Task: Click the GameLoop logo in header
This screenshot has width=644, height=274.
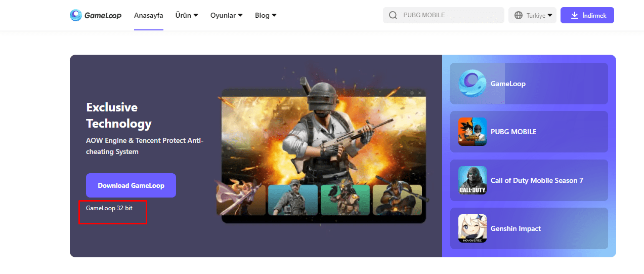Action: (x=96, y=15)
